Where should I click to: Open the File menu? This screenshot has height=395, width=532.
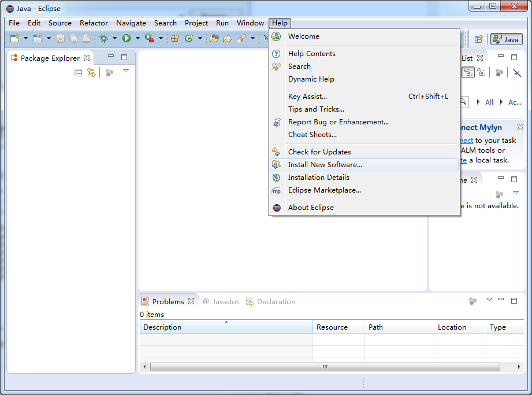14,23
